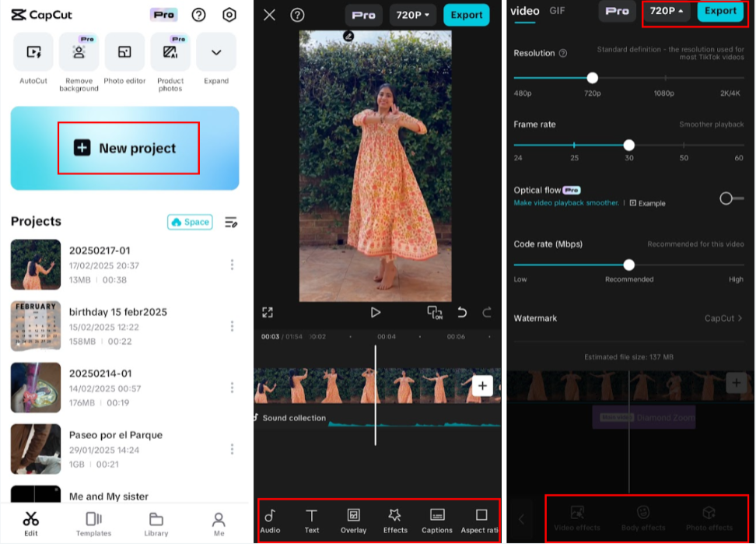Image resolution: width=756 pixels, height=544 pixels.
Task: Play the video preview
Action: (x=376, y=312)
